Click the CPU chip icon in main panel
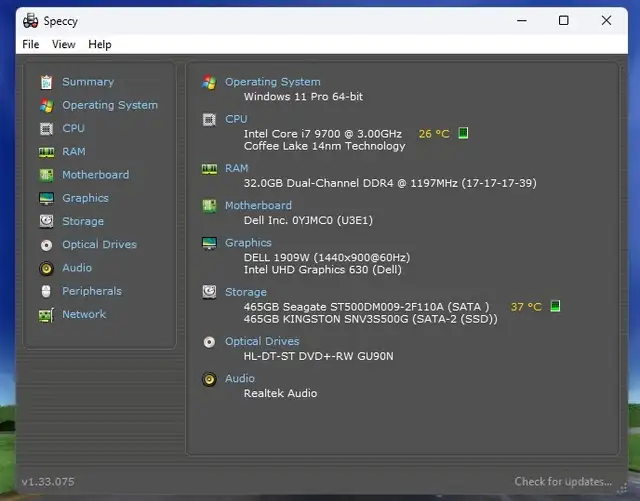Screen dimensions: 640x501 (x=209, y=119)
